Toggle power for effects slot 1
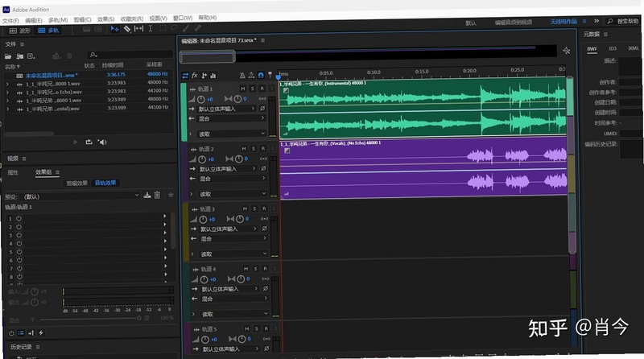This screenshot has height=359, width=644. point(19,218)
